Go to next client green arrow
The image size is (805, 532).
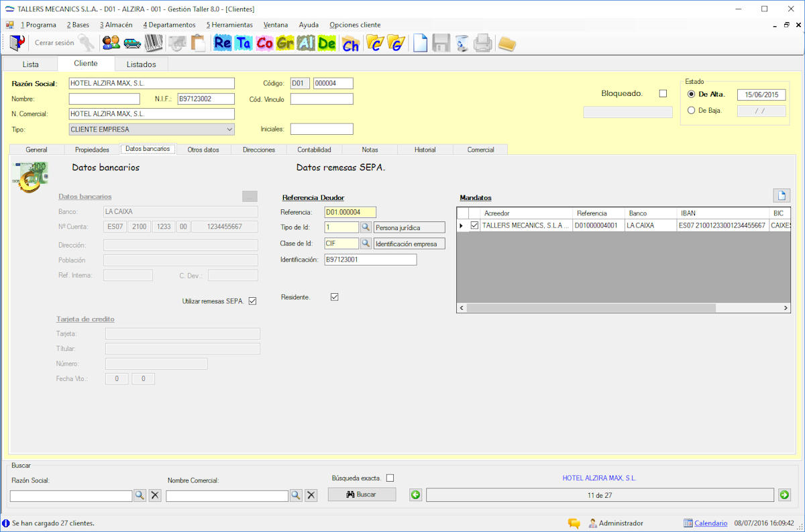(x=784, y=495)
